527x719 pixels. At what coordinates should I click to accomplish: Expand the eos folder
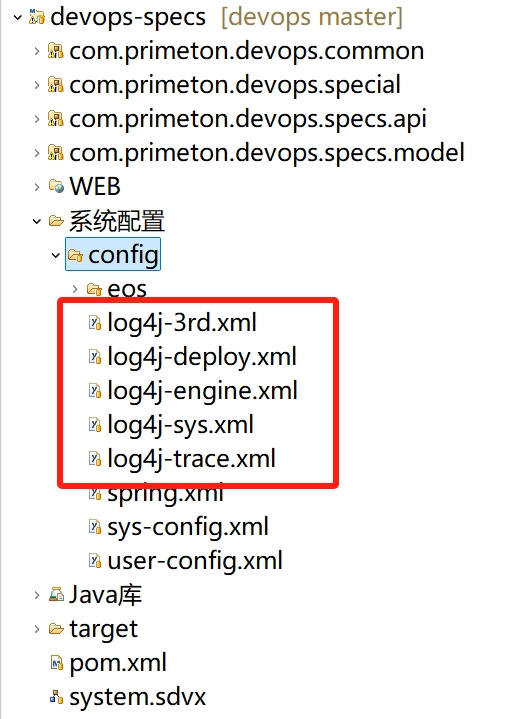pos(75,289)
